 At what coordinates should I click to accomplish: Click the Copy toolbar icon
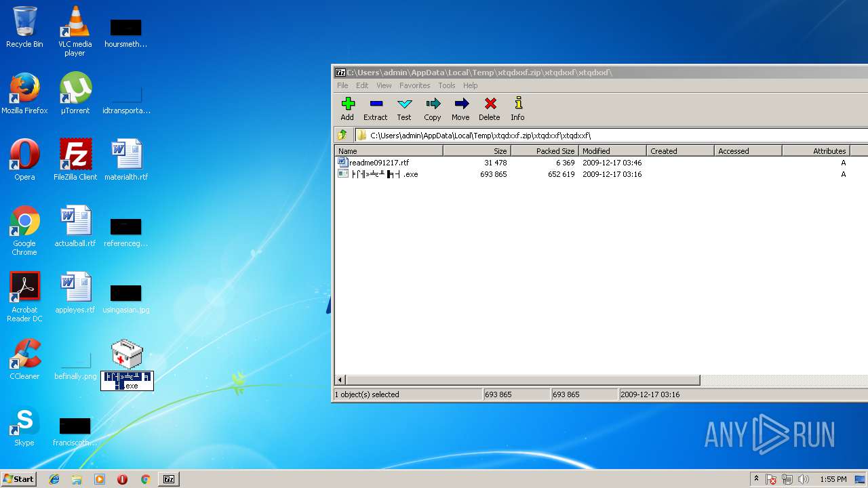(433, 108)
